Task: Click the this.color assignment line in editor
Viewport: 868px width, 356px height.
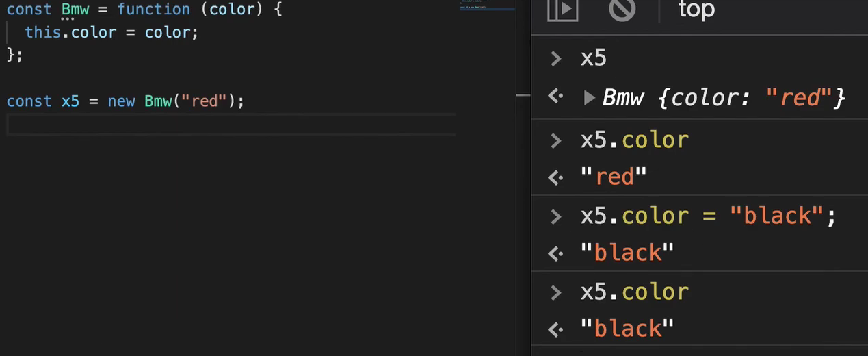Action: tap(111, 32)
